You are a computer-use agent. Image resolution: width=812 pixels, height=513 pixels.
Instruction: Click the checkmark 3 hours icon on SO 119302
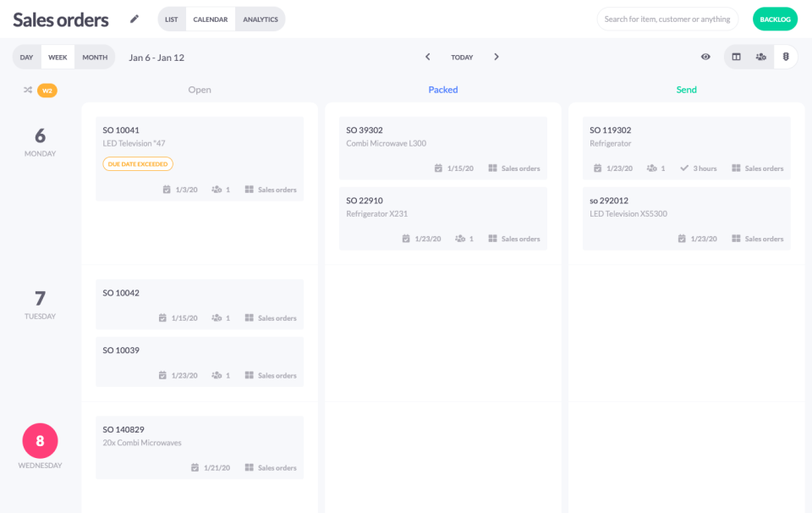(684, 168)
